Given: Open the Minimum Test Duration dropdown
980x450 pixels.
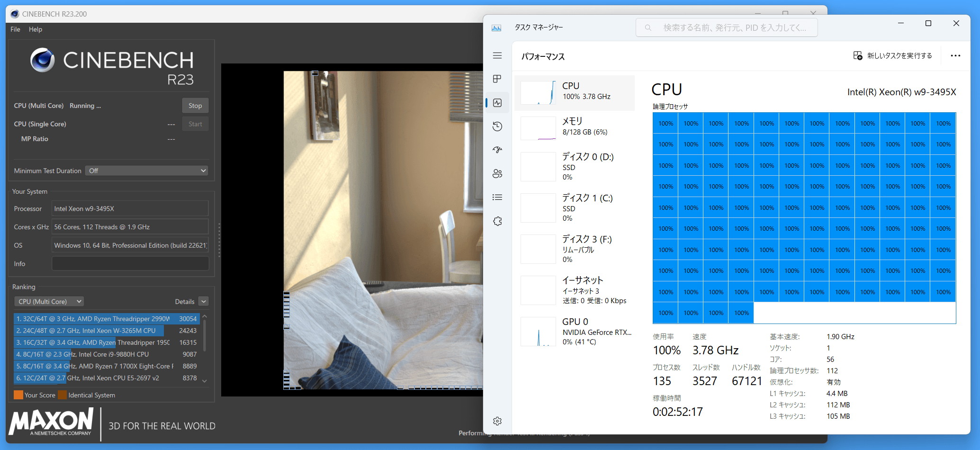Looking at the screenshot, I should (x=146, y=171).
